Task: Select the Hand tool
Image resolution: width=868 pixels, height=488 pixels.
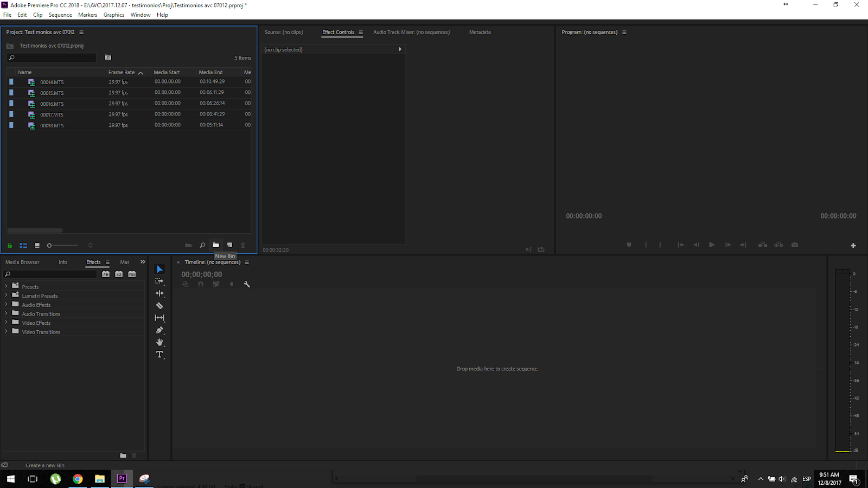Action: [159, 342]
